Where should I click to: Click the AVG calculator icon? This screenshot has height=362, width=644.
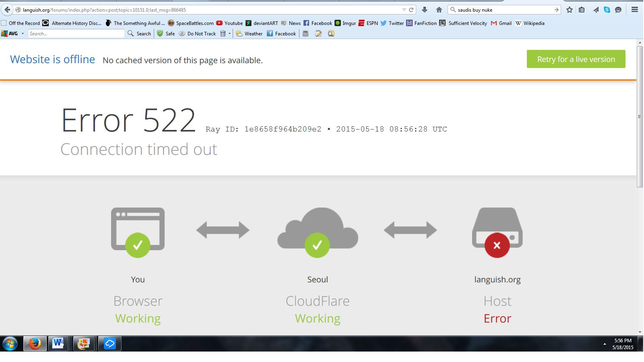pyautogui.click(x=305, y=34)
